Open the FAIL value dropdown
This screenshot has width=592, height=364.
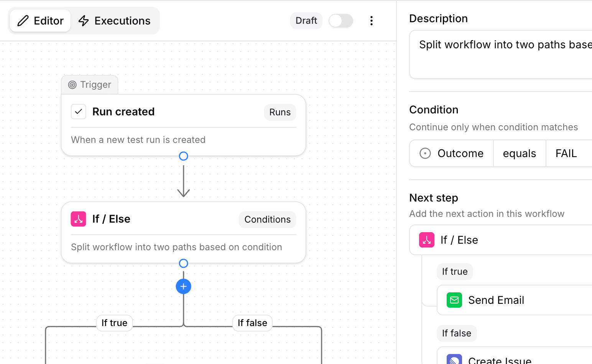pyautogui.click(x=566, y=153)
